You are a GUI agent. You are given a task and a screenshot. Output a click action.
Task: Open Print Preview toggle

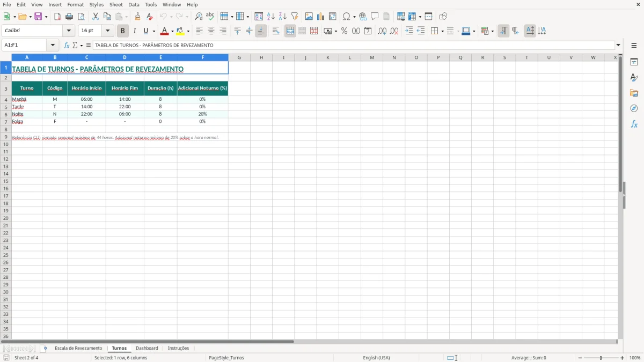[x=81, y=17]
